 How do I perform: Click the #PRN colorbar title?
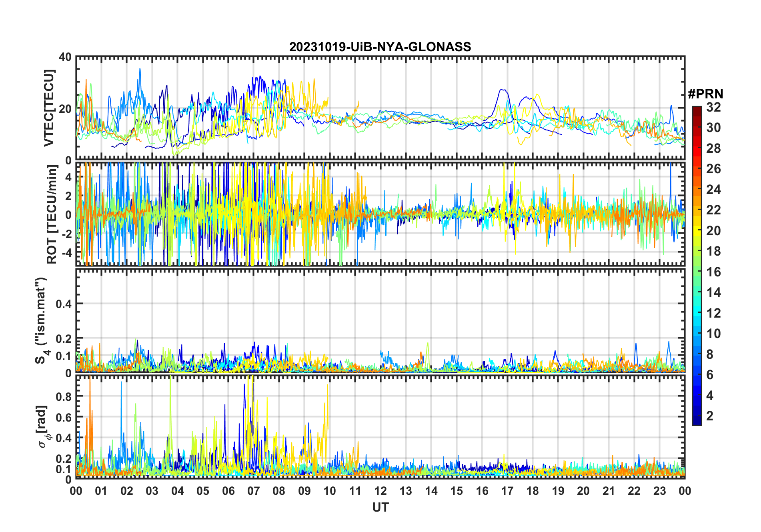pos(705,94)
